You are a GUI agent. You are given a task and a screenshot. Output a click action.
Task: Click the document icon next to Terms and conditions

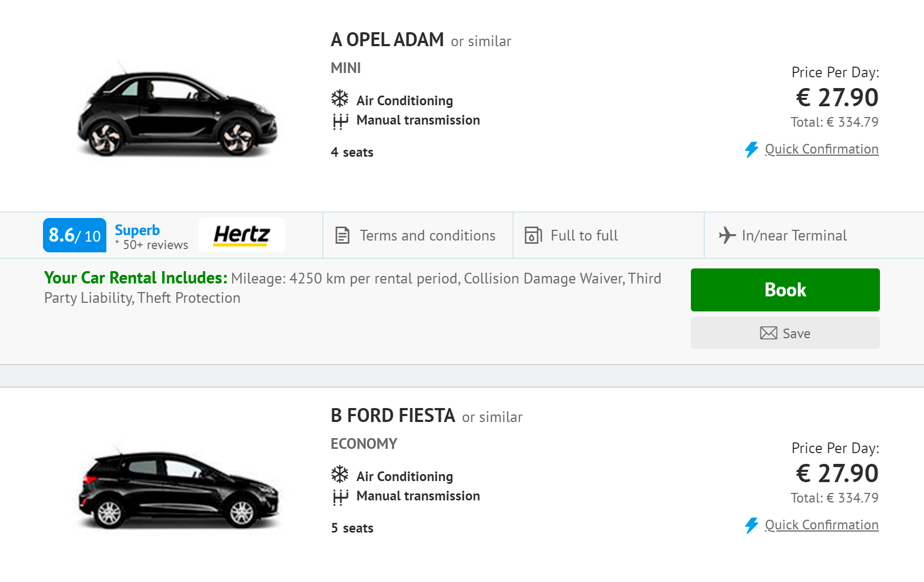pyautogui.click(x=342, y=235)
